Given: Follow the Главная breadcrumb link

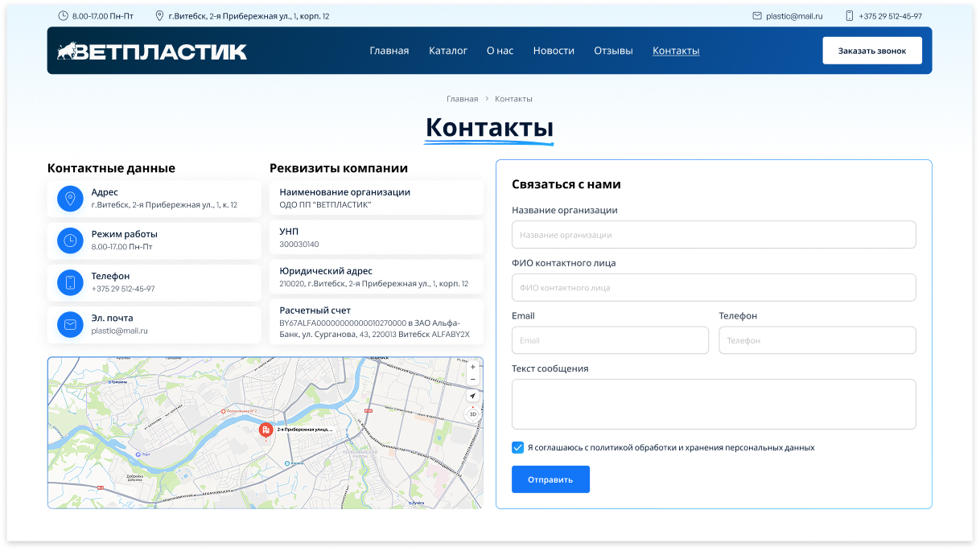Looking at the screenshot, I should (463, 98).
